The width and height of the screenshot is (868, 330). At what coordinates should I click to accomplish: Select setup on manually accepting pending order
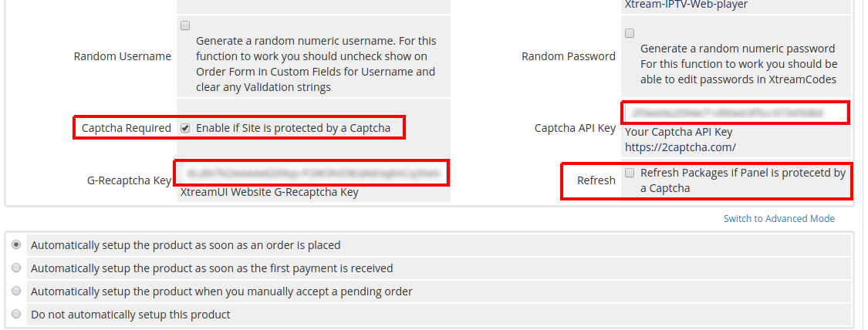click(x=17, y=291)
